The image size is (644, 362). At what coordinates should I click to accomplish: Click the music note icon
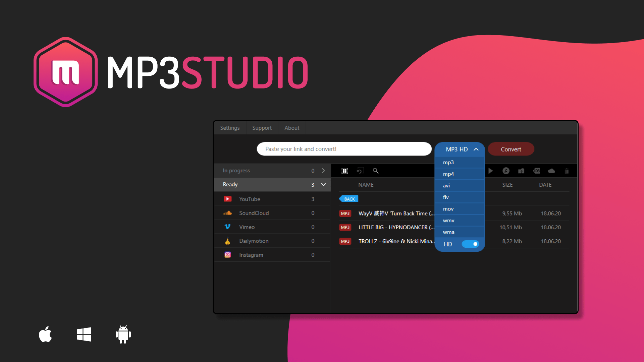point(506,171)
